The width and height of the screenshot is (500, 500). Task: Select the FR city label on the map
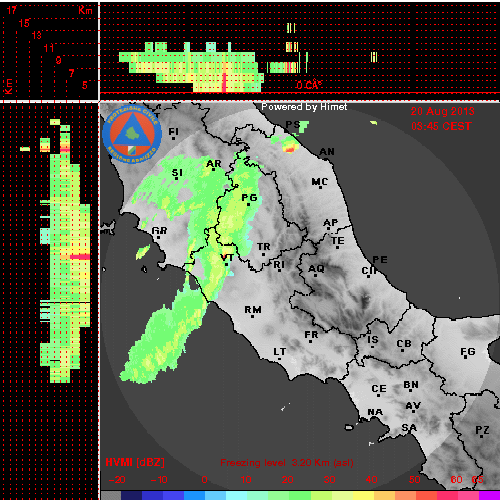pos(311,335)
